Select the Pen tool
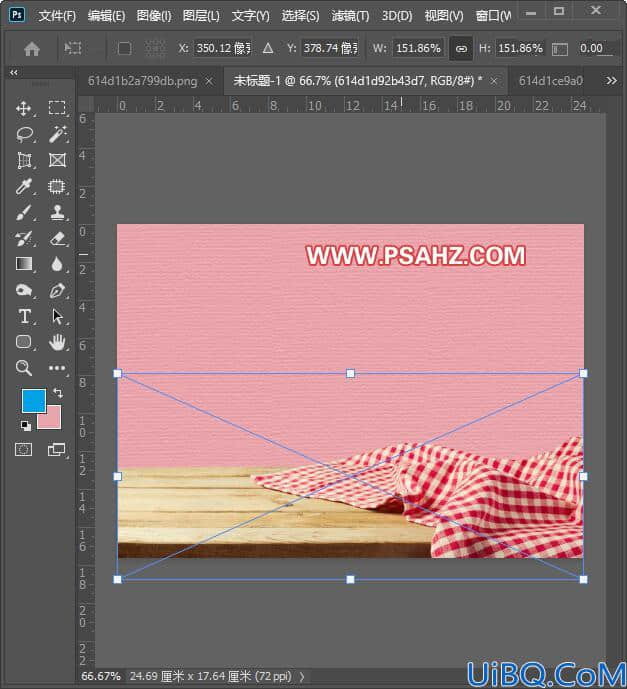Image resolution: width=627 pixels, height=689 pixels. coord(58,290)
